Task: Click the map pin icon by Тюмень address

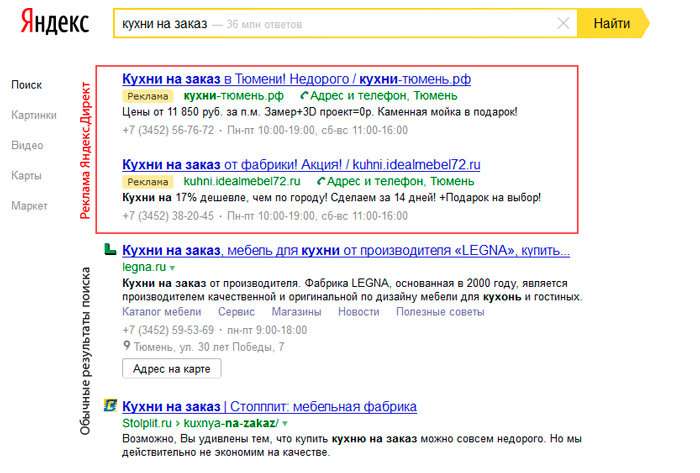Action: 127,345
